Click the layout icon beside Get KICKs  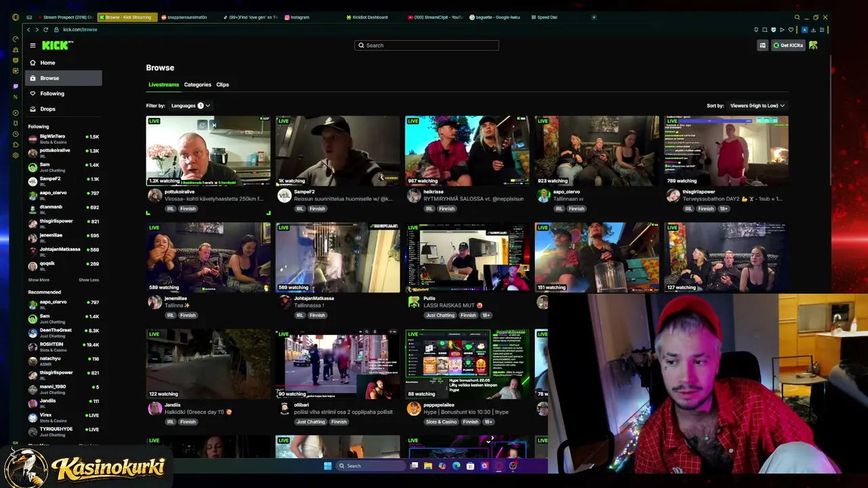tap(763, 45)
